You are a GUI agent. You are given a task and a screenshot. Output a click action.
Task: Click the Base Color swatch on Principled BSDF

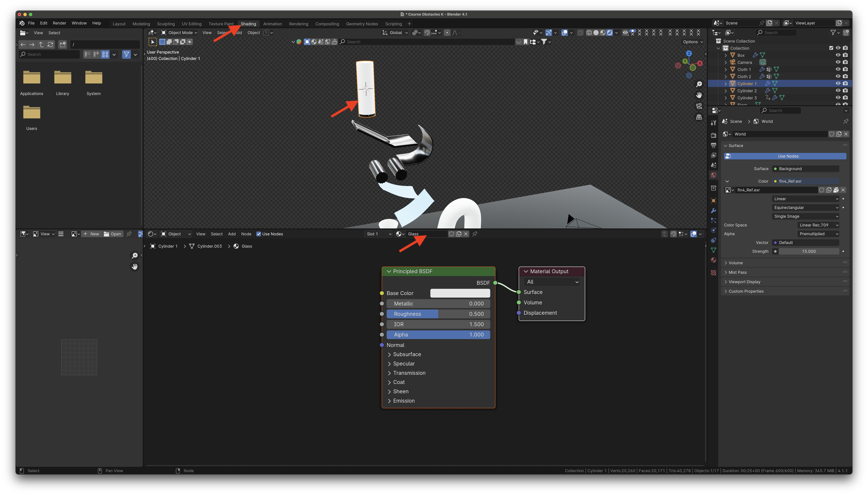460,293
